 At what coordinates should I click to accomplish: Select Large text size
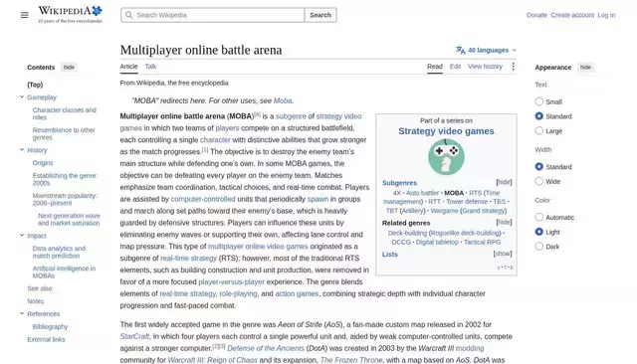tap(538, 130)
